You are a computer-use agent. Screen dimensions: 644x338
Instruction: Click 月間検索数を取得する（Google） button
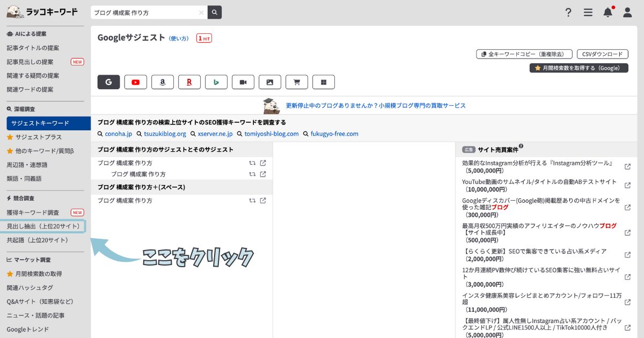point(579,68)
